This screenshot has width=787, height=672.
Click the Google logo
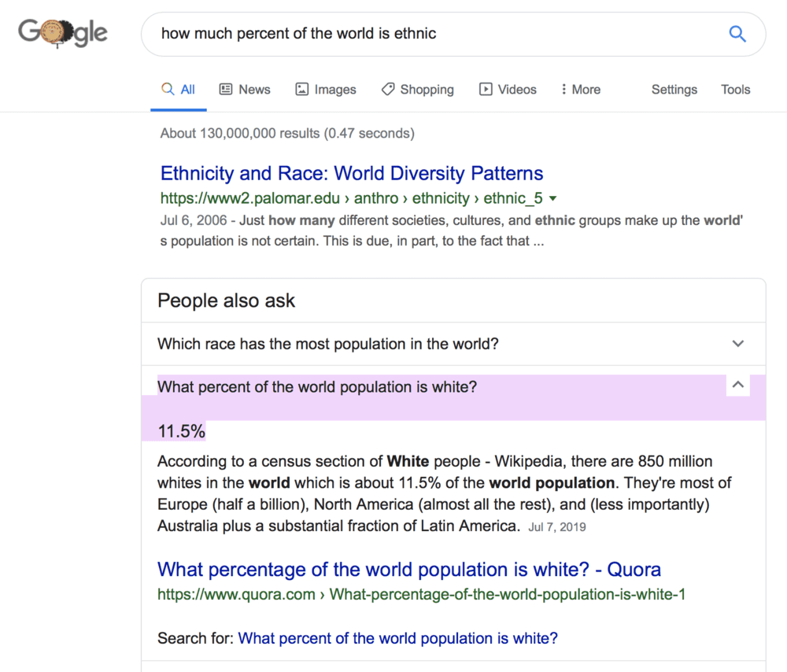click(x=63, y=33)
